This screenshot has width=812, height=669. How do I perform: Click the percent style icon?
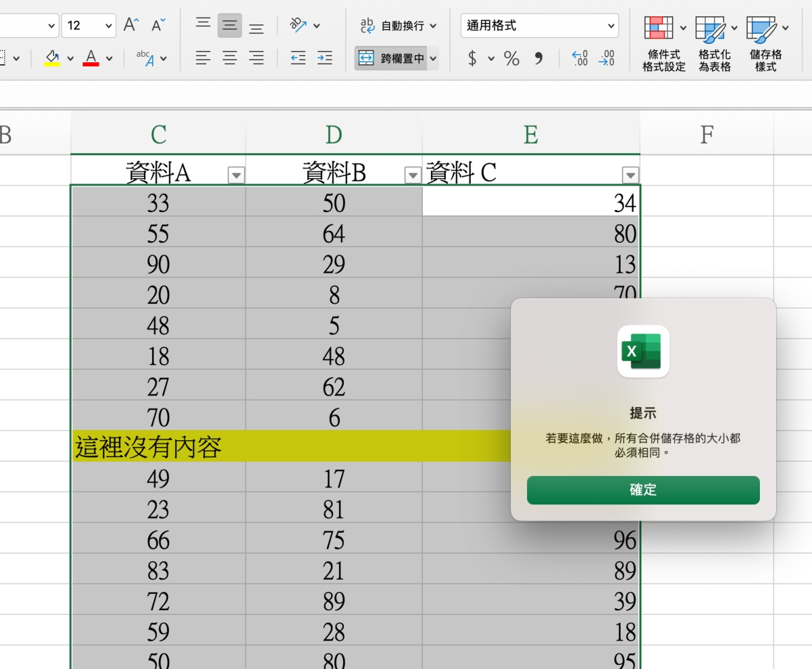point(512,59)
